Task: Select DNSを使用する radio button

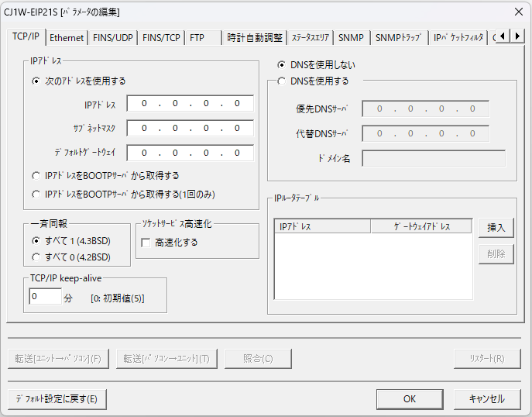Action: (313, 81)
